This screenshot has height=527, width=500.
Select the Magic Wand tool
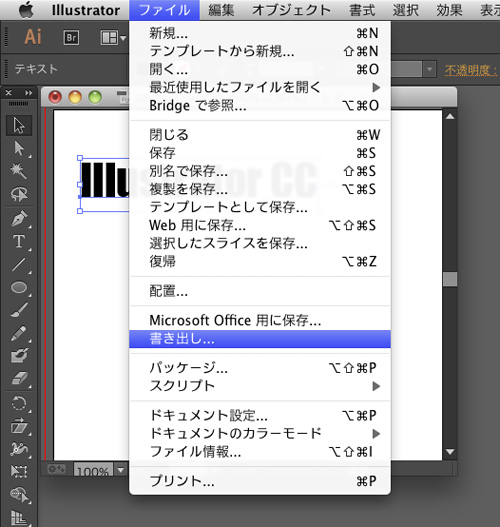click(x=19, y=171)
